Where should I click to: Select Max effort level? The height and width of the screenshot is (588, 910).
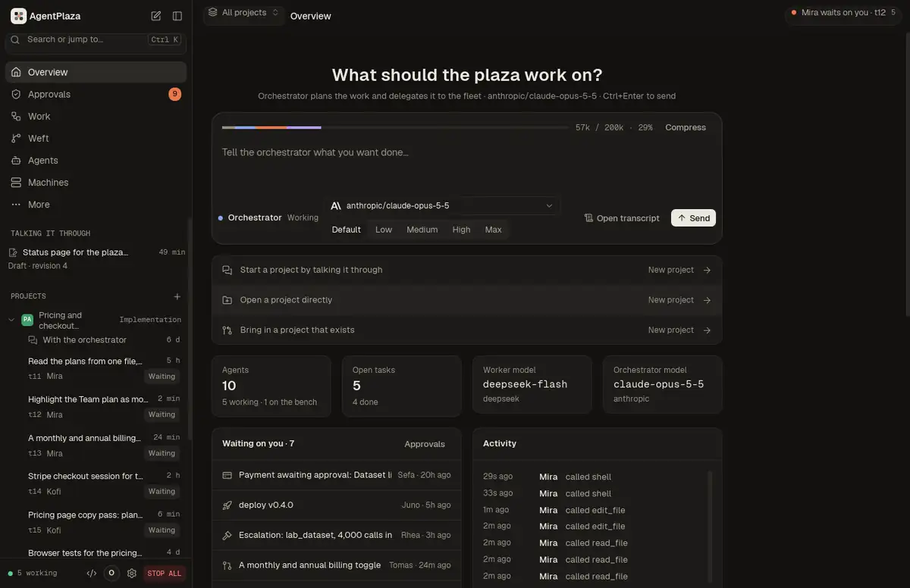pyautogui.click(x=494, y=230)
